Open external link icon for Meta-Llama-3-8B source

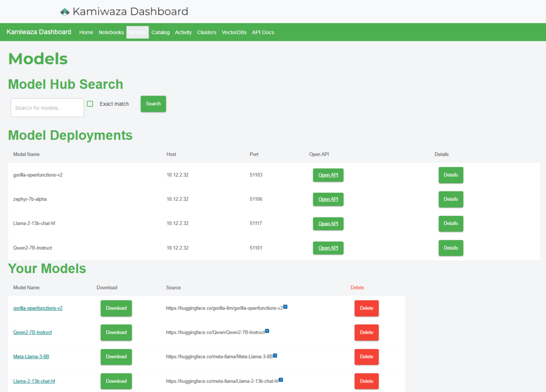coord(275,356)
